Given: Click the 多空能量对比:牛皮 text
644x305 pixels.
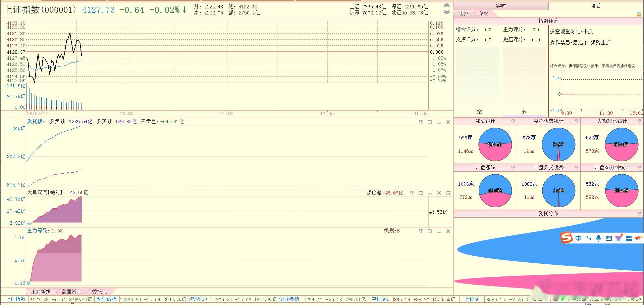Looking at the screenshot, I should 572,32.
